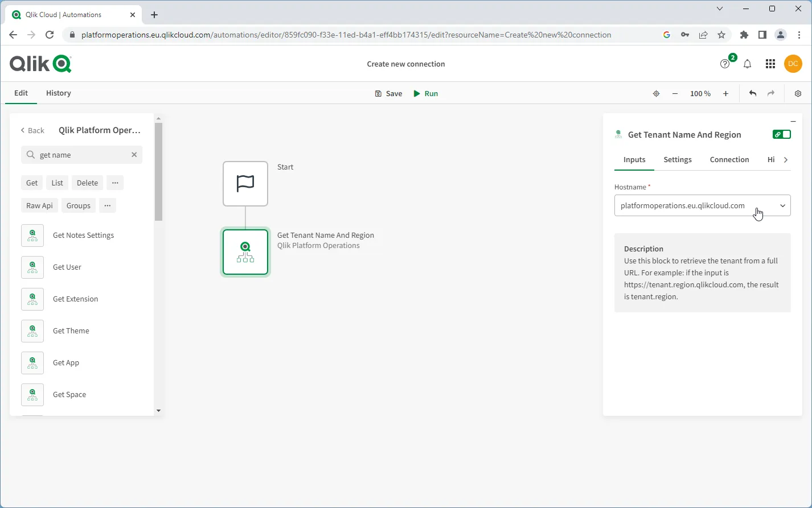Save the automation
Viewport: 812px width, 508px height.
pos(388,93)
